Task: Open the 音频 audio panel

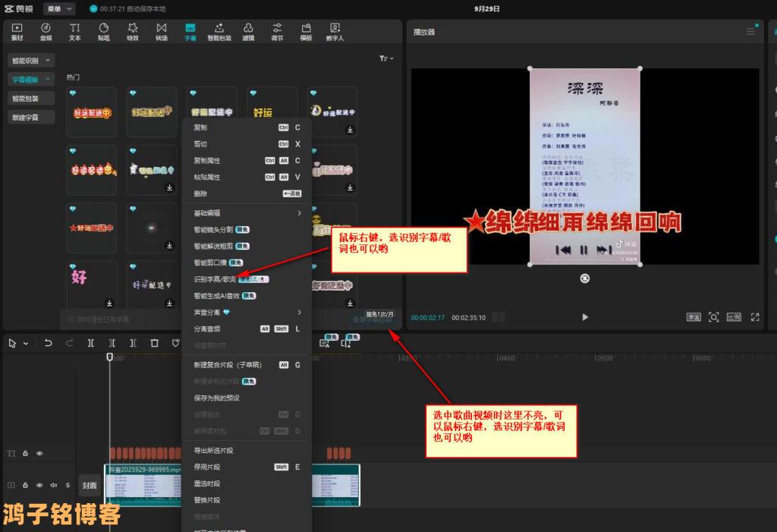Action: [x=46, y=31]
